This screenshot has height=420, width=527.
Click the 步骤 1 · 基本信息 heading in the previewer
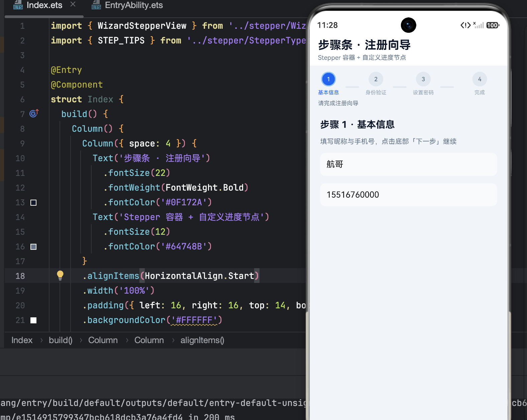357,124
